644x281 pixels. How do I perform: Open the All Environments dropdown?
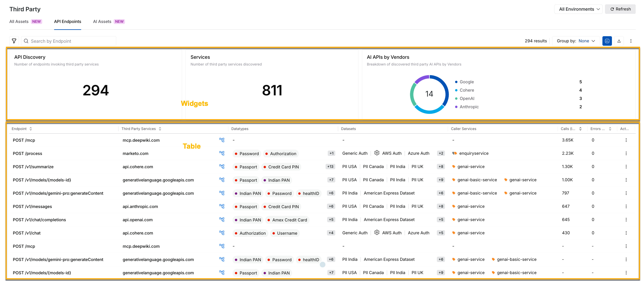pos(578,9)
